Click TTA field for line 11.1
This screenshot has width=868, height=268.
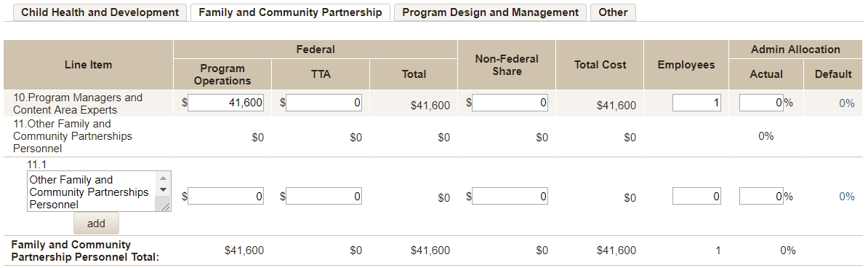point(324,196)
